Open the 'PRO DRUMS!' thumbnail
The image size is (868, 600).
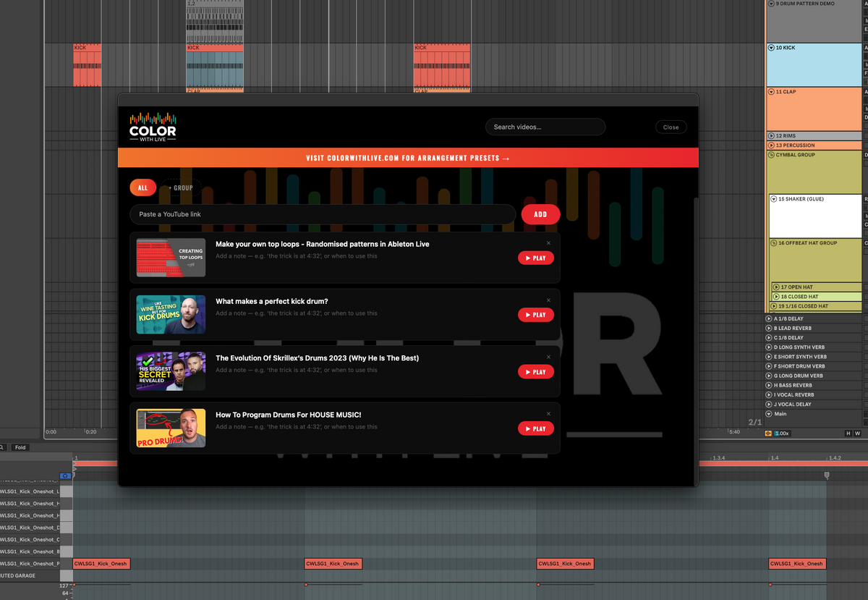[x=171, y=428]
